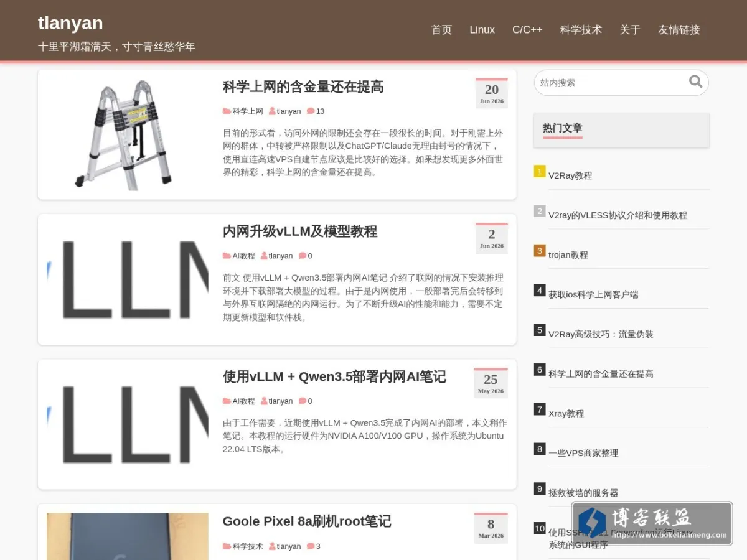Click the tlanyan site title
Viewport: 747px width, 560px height.
tap(70, 22)
